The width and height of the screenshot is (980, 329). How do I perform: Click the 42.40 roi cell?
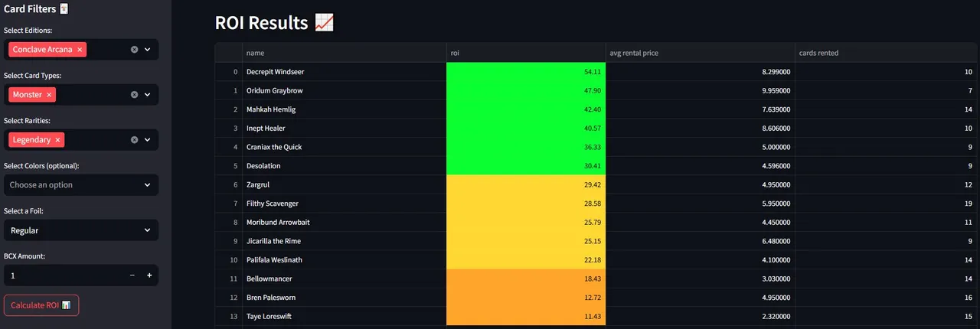pos(526,109)
